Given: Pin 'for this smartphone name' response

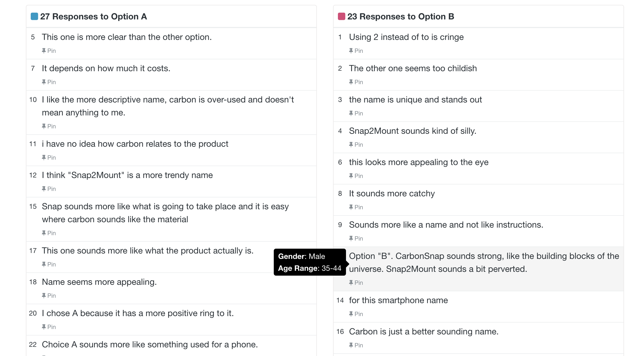Looking at the screenshot, I should pyautogui.click(x=356, y=314).
